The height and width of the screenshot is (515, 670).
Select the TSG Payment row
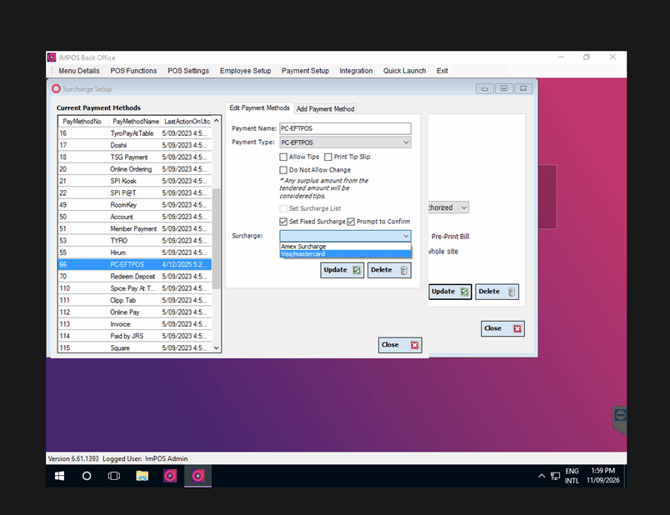click(x=135, y=157)
